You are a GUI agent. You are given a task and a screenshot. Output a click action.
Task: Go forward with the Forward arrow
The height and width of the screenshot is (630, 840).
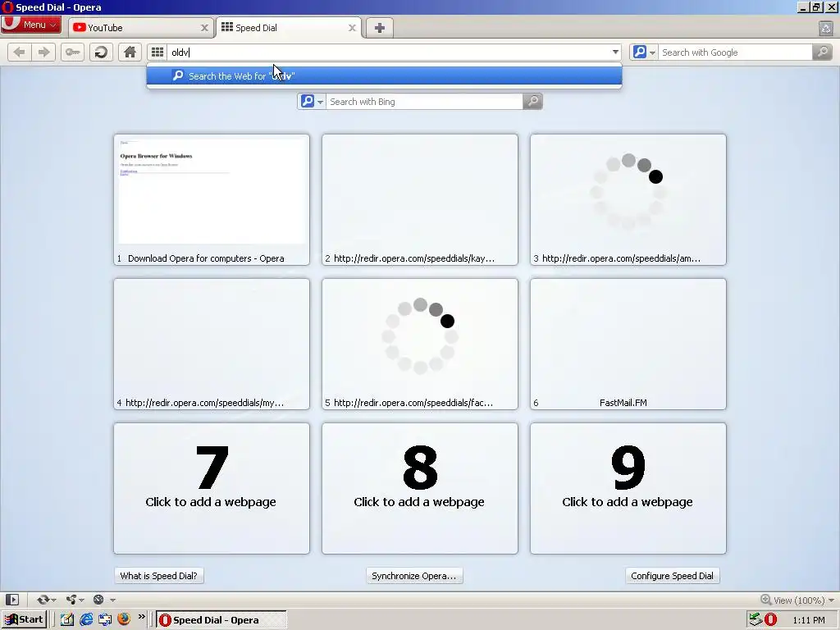(43, 52)
